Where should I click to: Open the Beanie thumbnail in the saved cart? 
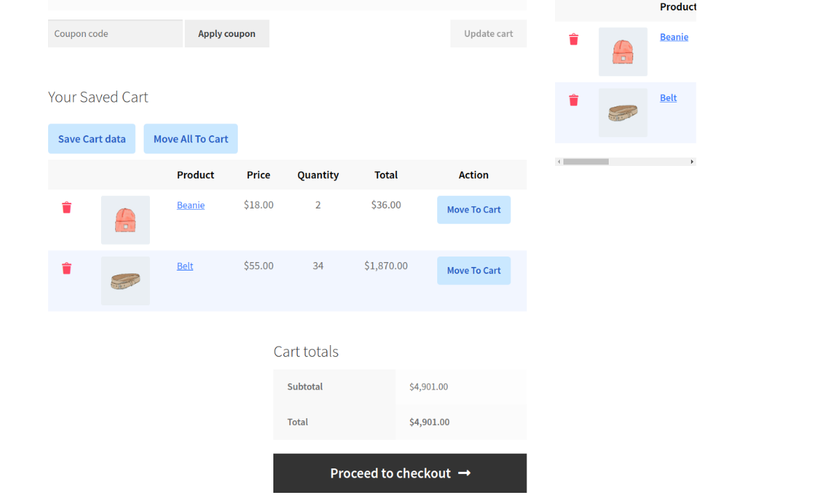point(125,220)
